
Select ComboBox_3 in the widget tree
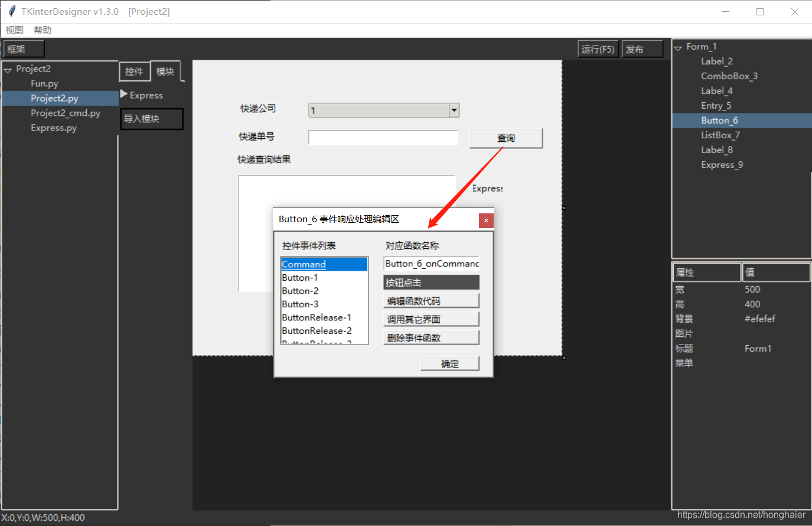point(729,76)
